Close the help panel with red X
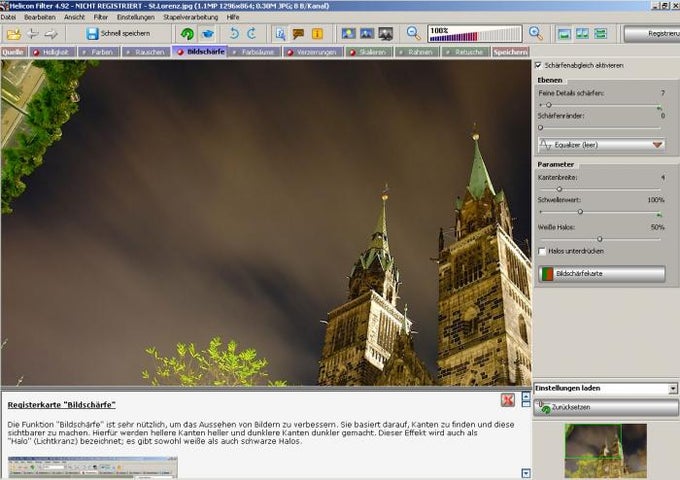This screenshot has width=680, height=480. pyautogui.click(x=507, y=400)
